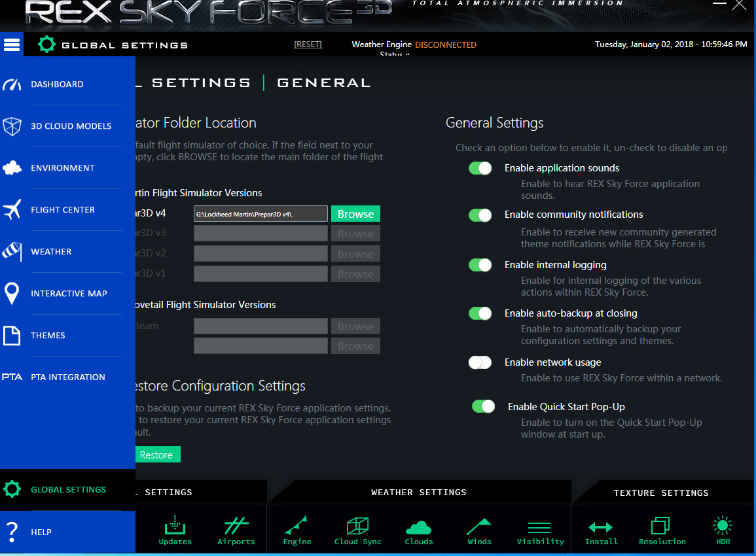The height and width of the screenshot is (556, 756).
Task: Browse for Prepar3D v4 folder
Action: click(355, 214)
